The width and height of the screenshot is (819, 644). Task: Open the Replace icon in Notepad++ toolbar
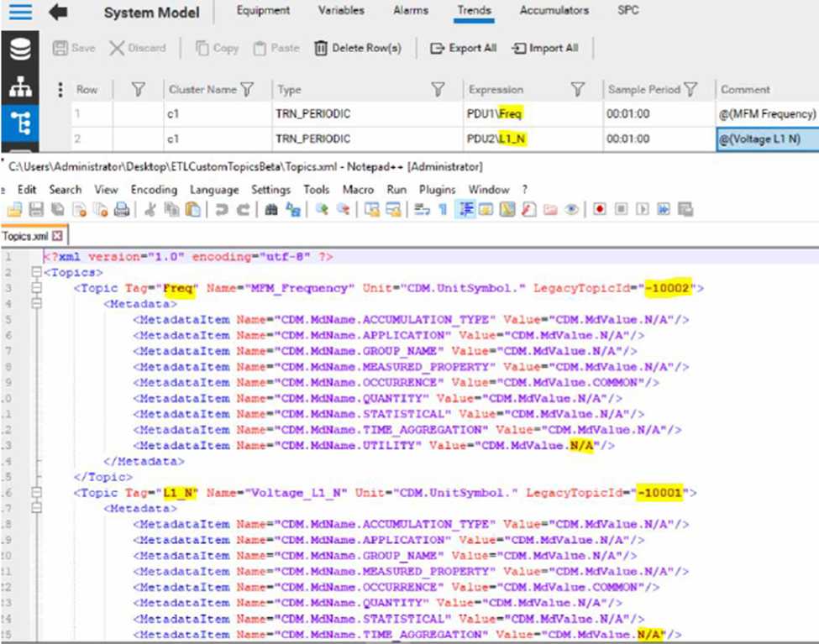point(292,210)
